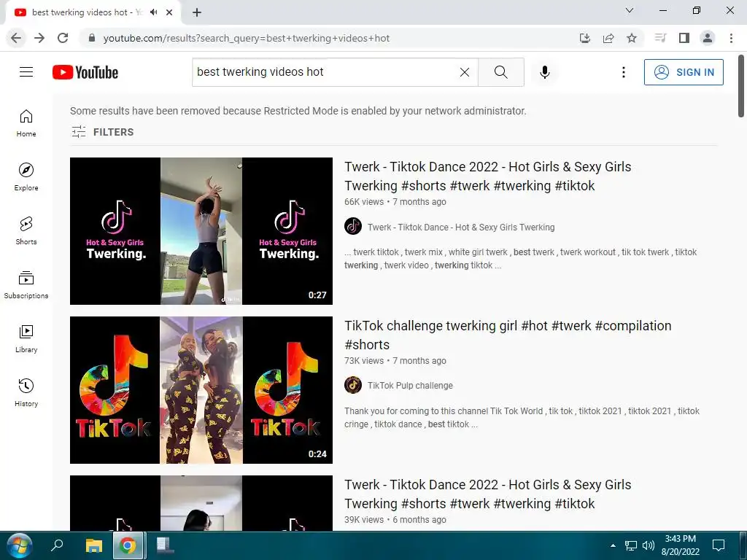Open third video thumbnail at page bottom
Viewport: 747px width, 560px height.
tap(201, 503)
